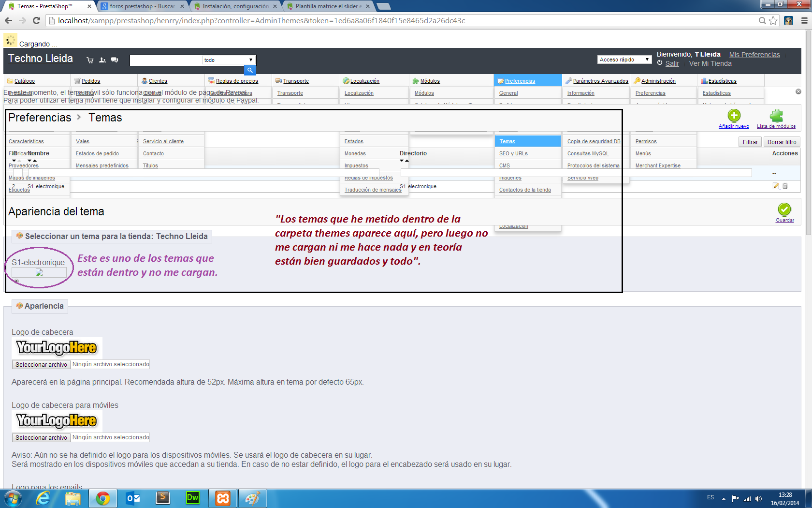Open Sublime Text from the taskbar

163,498
